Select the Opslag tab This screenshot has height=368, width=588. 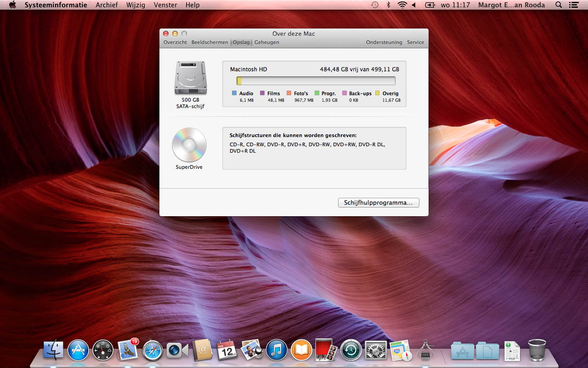coord(241,42)
